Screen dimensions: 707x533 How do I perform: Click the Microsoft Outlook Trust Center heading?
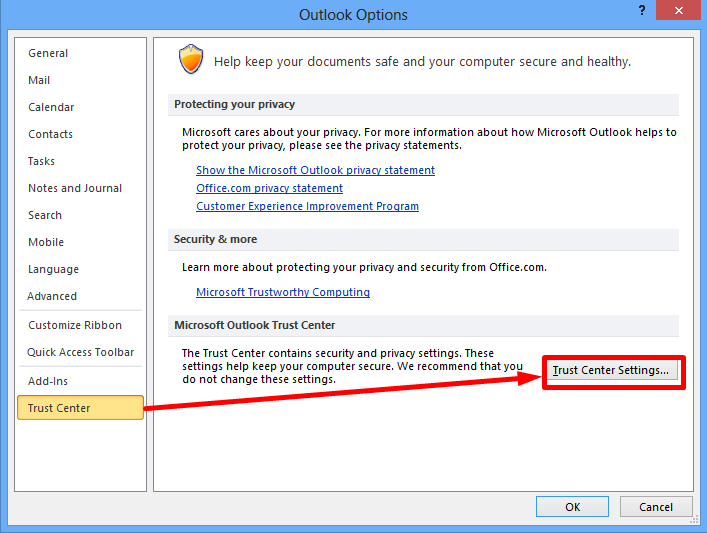255,326
